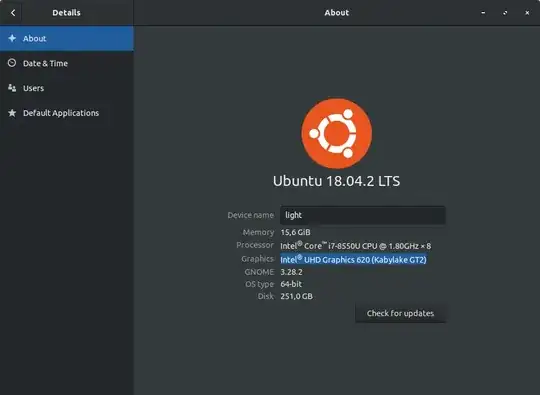This screenshot has width=540, height=395.
Task: Click the About sparkle icon in sidebar
Action: point(12,38)
